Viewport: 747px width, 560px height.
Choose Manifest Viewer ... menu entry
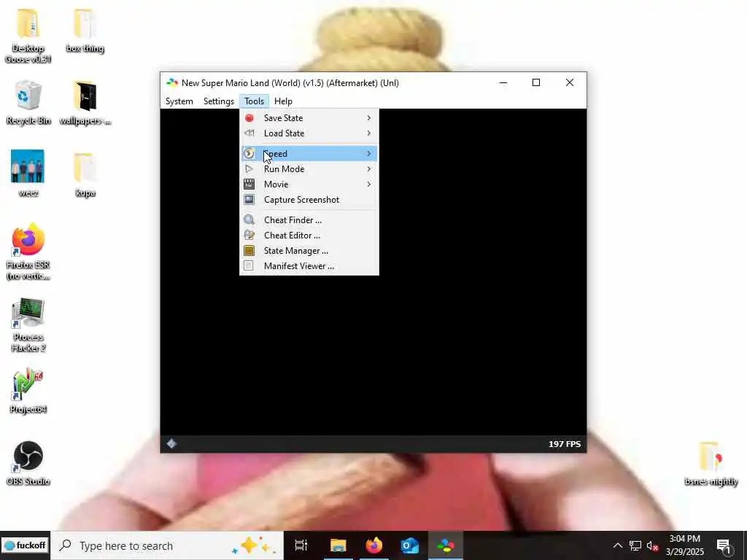(x=309, y=265)
